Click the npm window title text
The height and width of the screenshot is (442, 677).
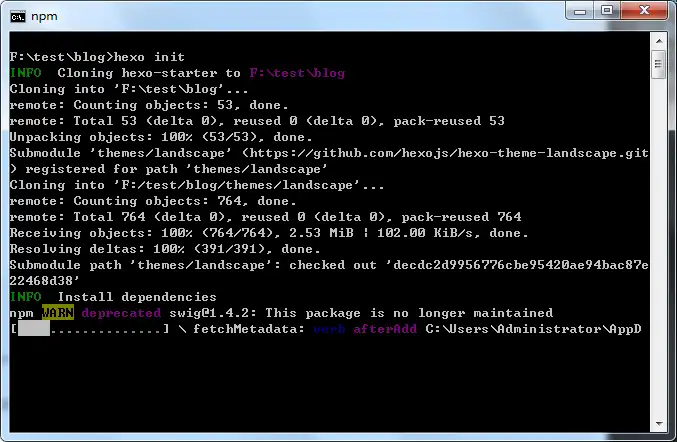(x=46, y=15)
